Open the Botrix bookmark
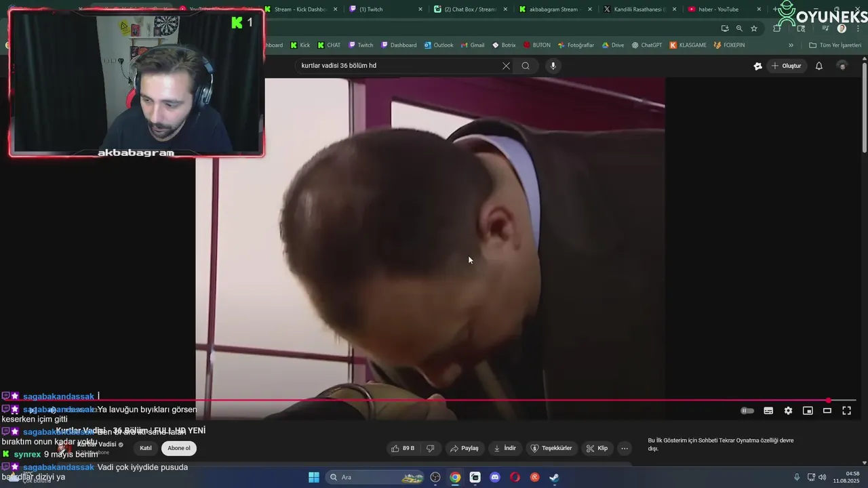The height and width of the screenshot is (488, 868). tap(504, 45)
